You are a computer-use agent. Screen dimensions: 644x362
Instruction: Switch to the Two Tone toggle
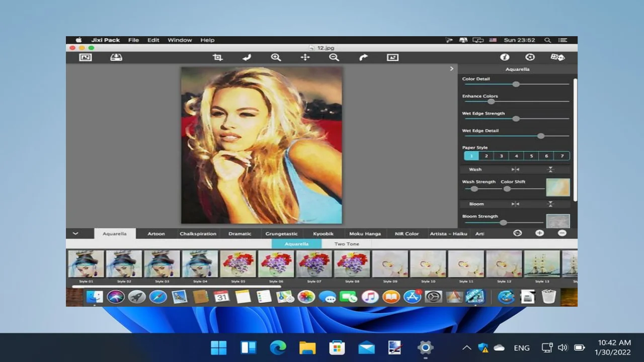point(347,244)
